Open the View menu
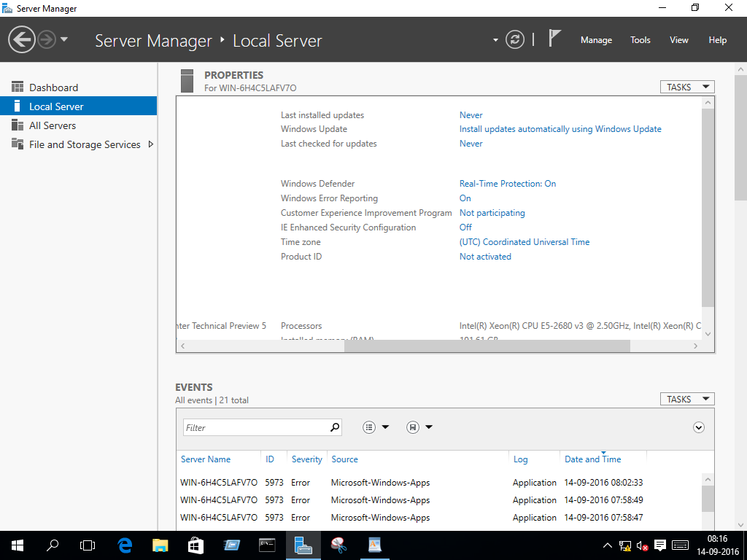The width and height of the screenshot is (747, 560). [x=678, y=40]
